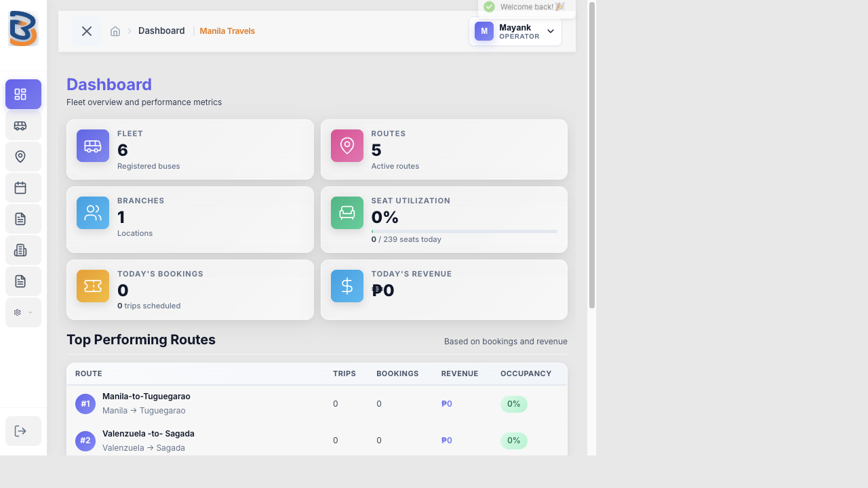This screenshot has height=488, width=868.
Task: Click the Manila Travels company label
Action: click(227, 31)
